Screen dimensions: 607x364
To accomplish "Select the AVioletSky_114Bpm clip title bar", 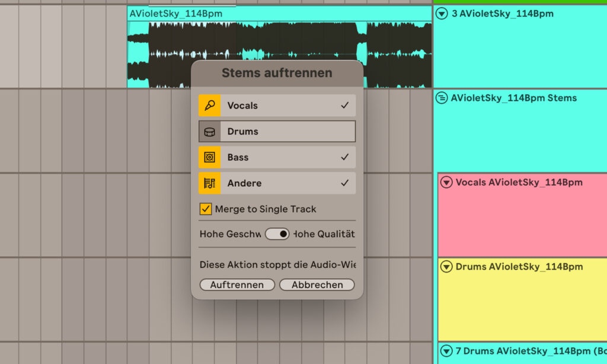I will (280, 14).
